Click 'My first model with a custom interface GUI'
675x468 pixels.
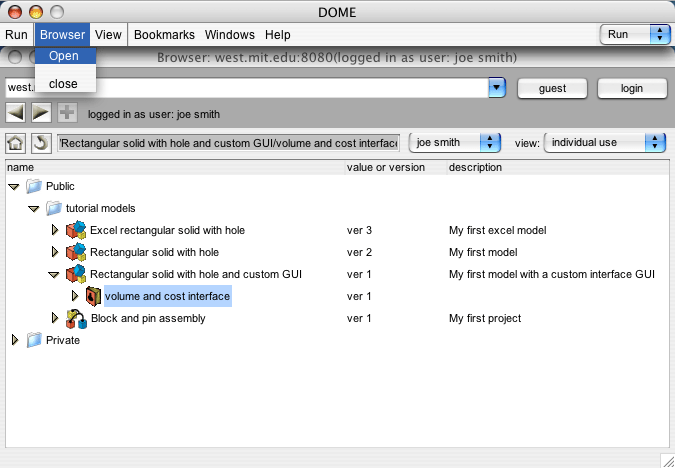tap(551, 274)
